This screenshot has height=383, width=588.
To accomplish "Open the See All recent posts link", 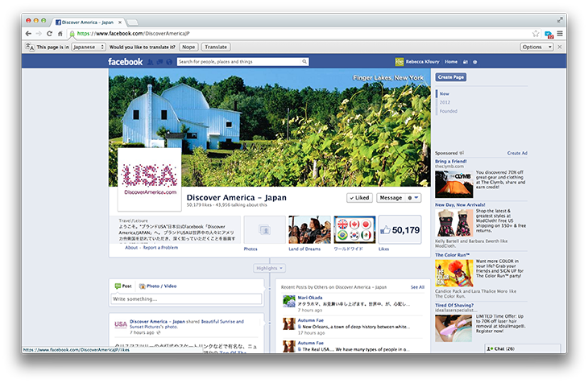I will click(x=417, y=286).
